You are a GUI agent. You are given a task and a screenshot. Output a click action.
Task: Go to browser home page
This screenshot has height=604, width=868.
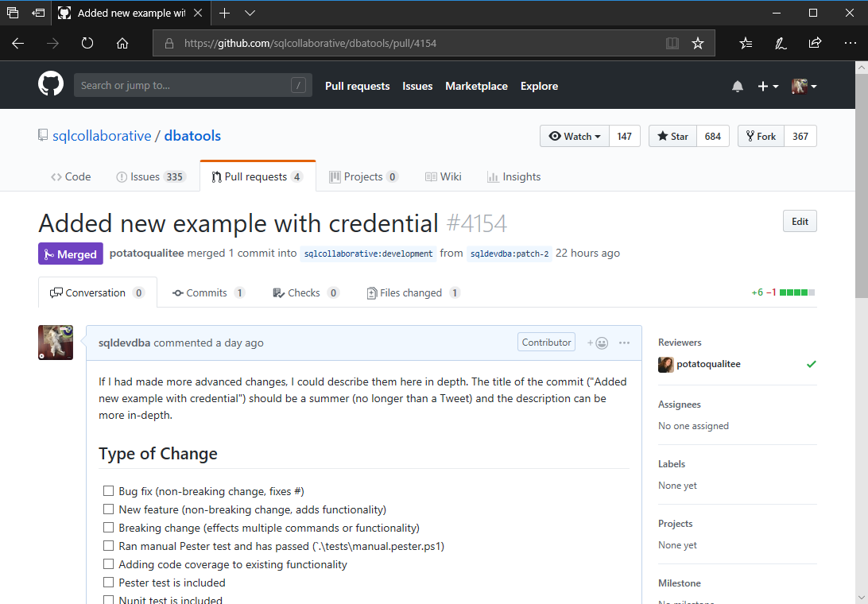click(122, 44)
